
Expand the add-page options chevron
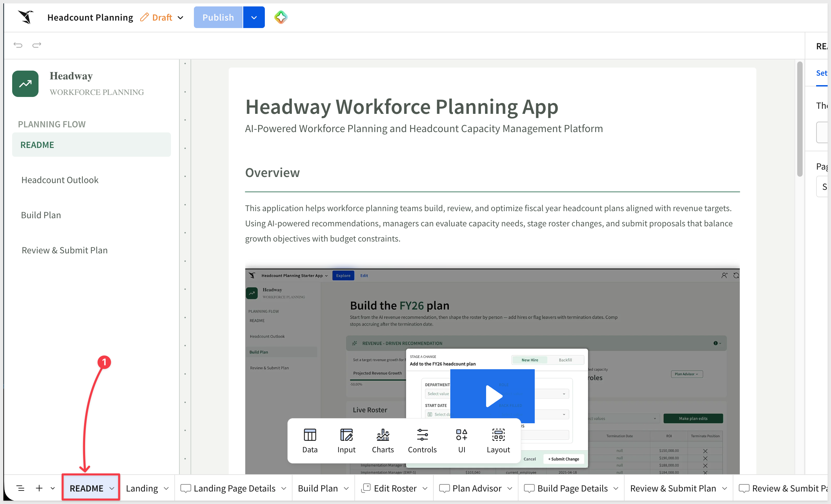pos(53,488)
